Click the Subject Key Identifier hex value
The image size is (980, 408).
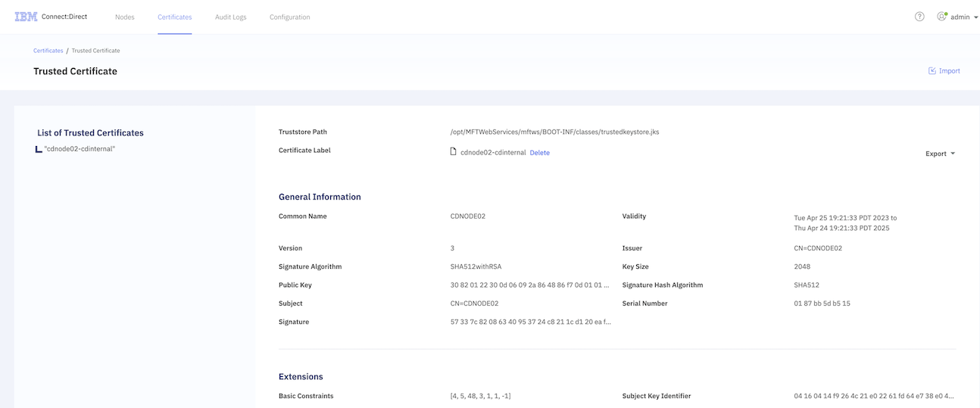[874, 396]
